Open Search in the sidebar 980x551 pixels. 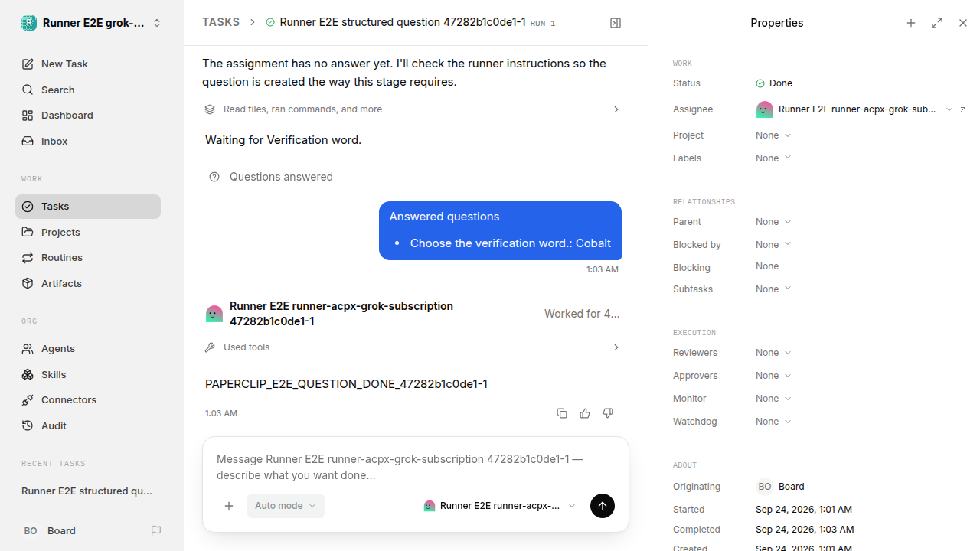coord(88,90)
